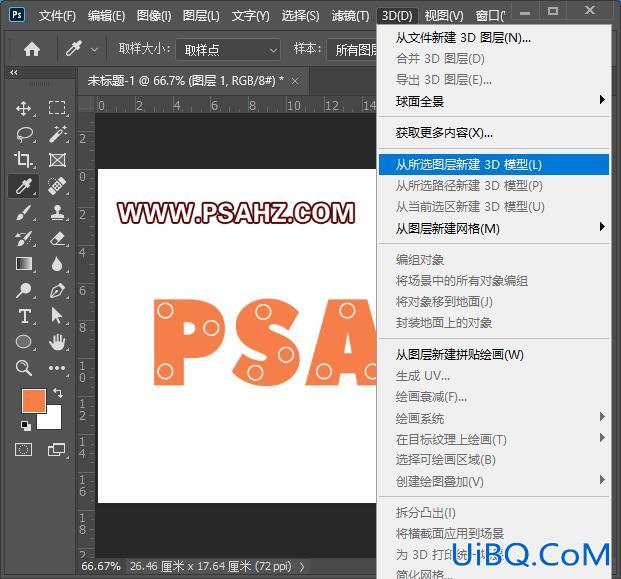Screen dimensions: 621x579
Task: Select the Type tool
Action: coord(24,316)
